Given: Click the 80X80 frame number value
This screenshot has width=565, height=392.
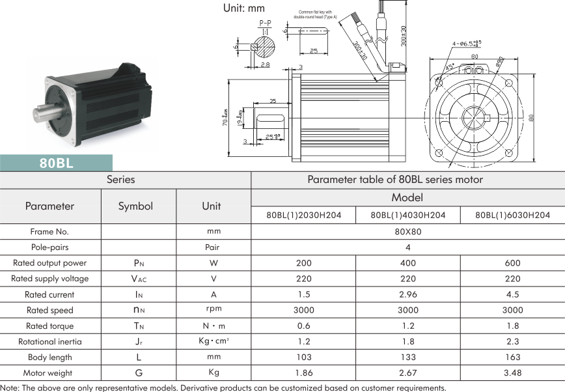Looking at the screenshot, I should click(407, 231).
